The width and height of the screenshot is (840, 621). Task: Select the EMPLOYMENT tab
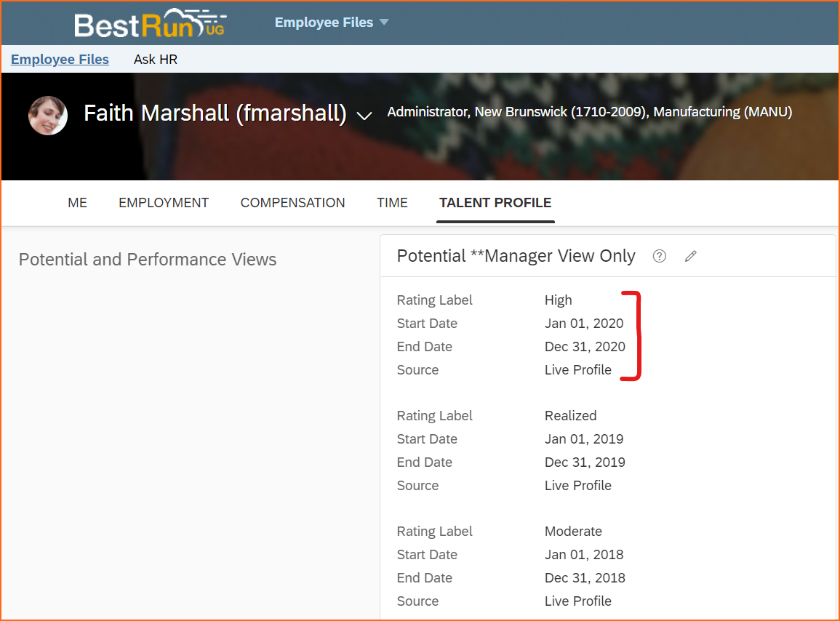coord(163,203)
